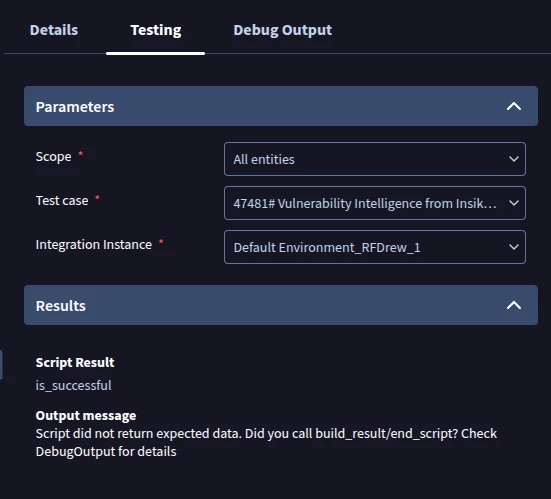
Task: Collapse the Parameters section chevron
Action: point(514,106)
